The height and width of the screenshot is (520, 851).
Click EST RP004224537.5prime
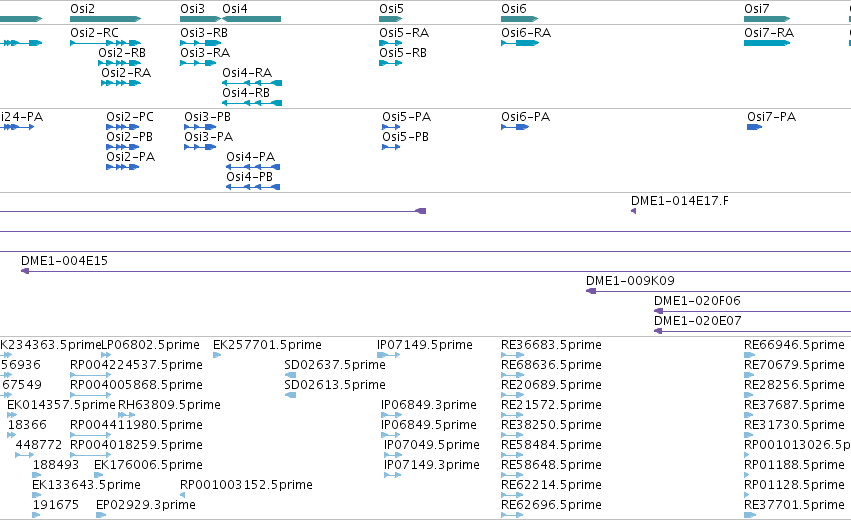tap(91, 375)
